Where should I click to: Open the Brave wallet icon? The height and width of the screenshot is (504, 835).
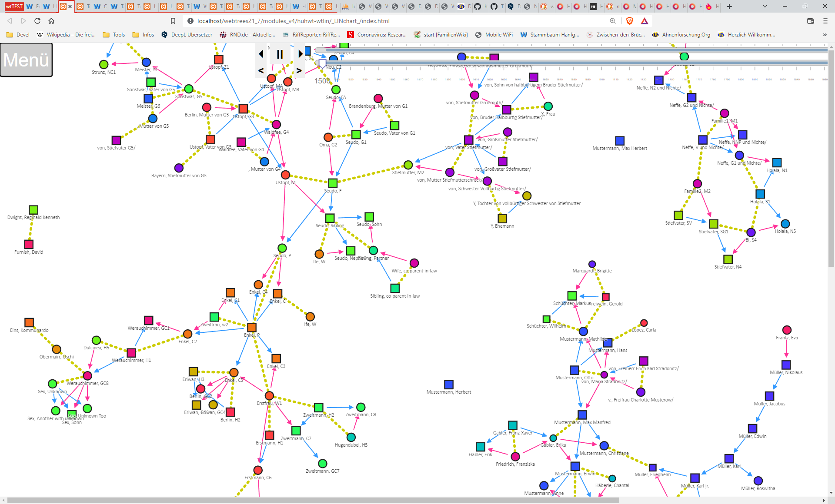pos(811,21)
